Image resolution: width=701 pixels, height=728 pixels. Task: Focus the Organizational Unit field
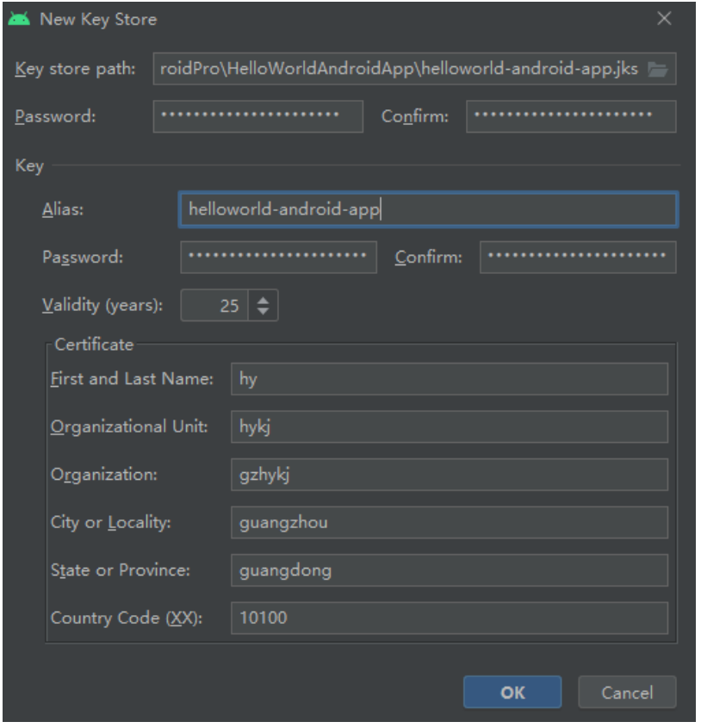(x=449, y=426)
